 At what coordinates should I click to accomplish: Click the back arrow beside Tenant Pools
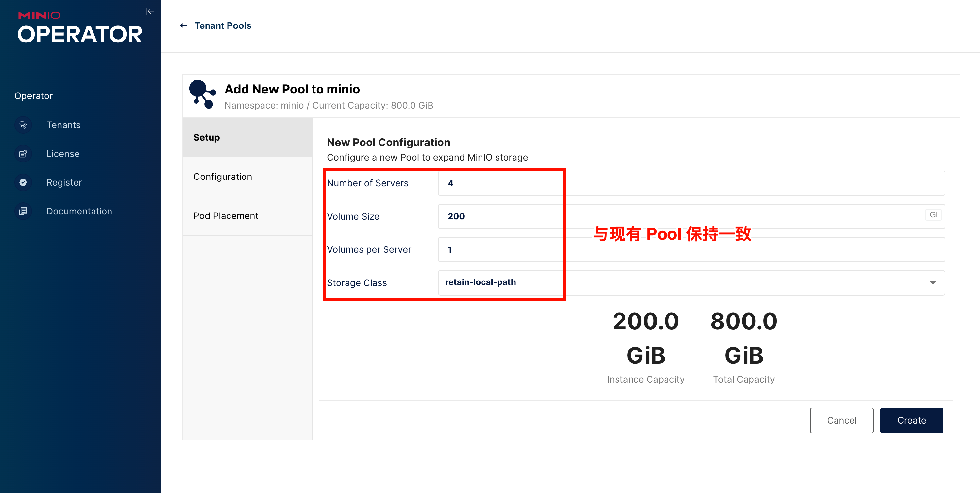[184, 25]
